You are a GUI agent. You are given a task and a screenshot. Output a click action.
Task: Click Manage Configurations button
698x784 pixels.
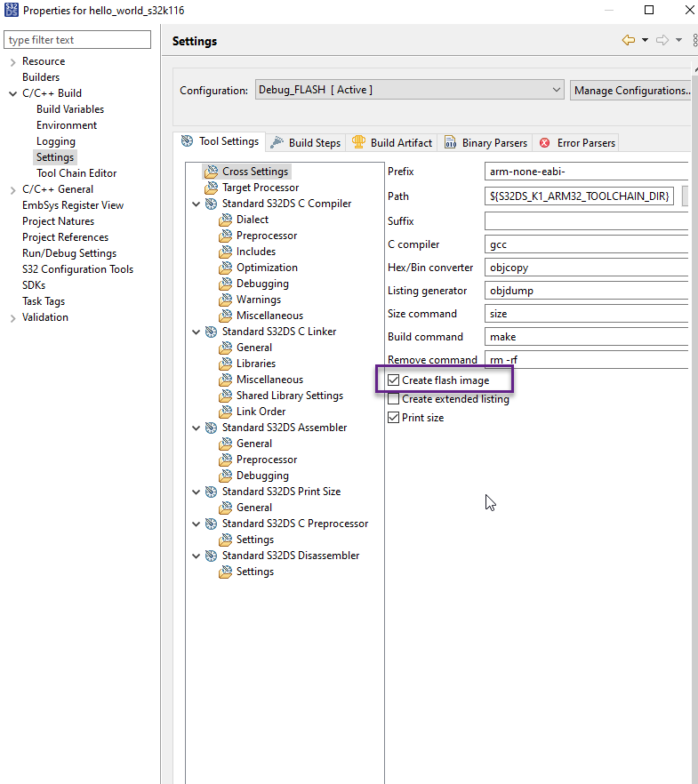(630, 91)
